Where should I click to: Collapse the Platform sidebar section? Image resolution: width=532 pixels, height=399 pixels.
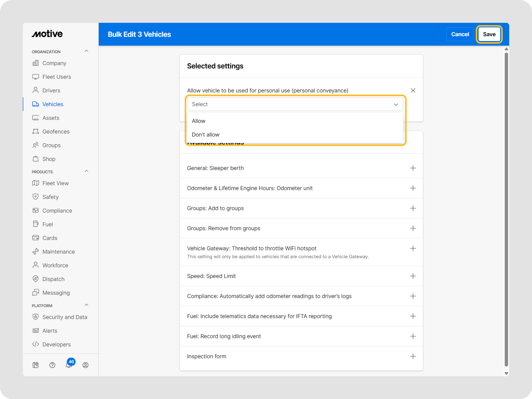tap(87, 305)
